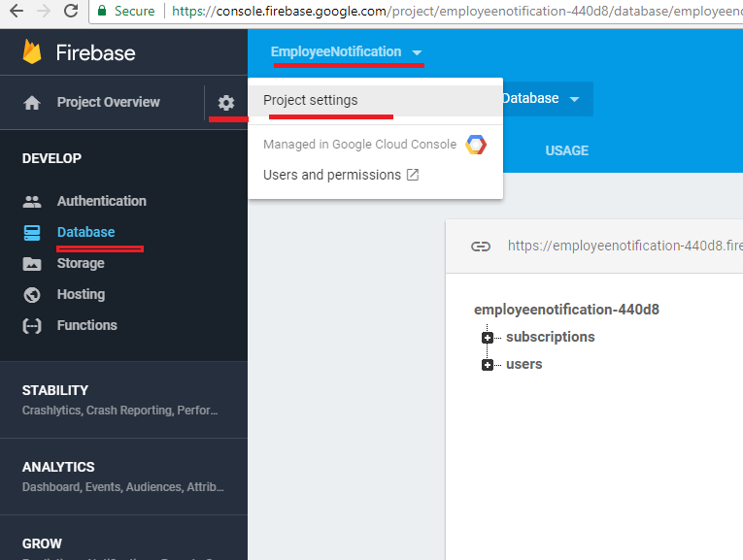Image resolution: width=743 pixels, height=560 pixels.
Task: Click the DEVELOP section heading
Action: click(51, 158)
